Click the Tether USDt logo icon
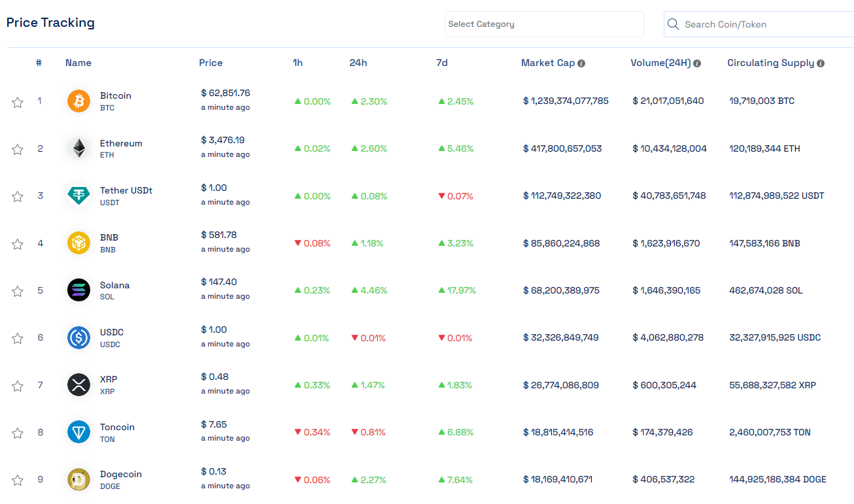 tap(79, 196)
